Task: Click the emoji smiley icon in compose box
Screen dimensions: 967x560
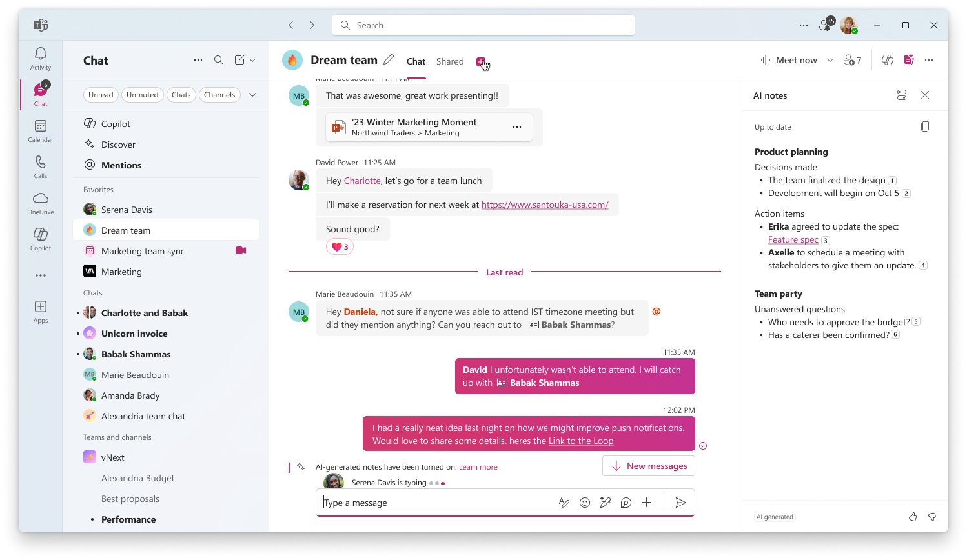Action: click(585, 503)
